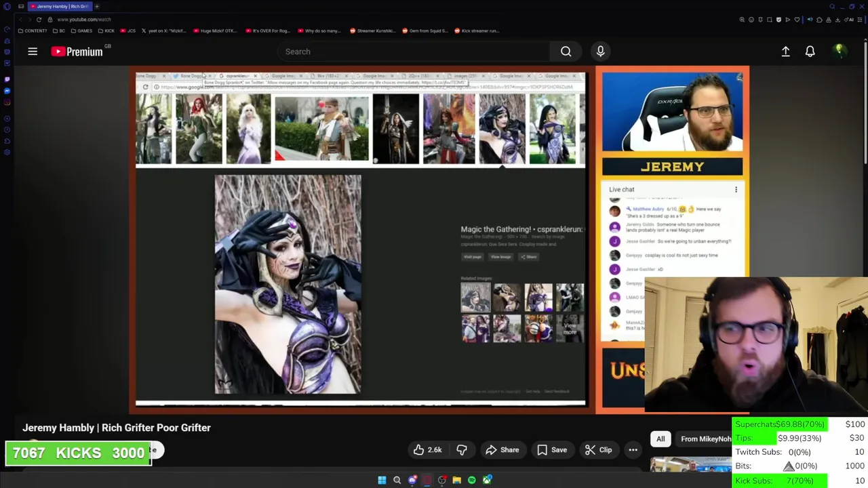This screenshot has width=868, height=488.
Task: Open the GAMES bookmarks folder
Action: coord(81,30)
